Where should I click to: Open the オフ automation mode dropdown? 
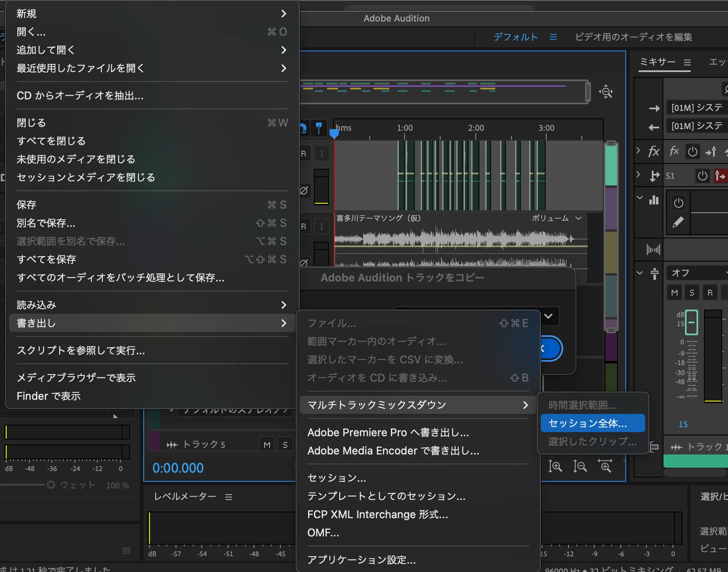click(x=697, y=273)
